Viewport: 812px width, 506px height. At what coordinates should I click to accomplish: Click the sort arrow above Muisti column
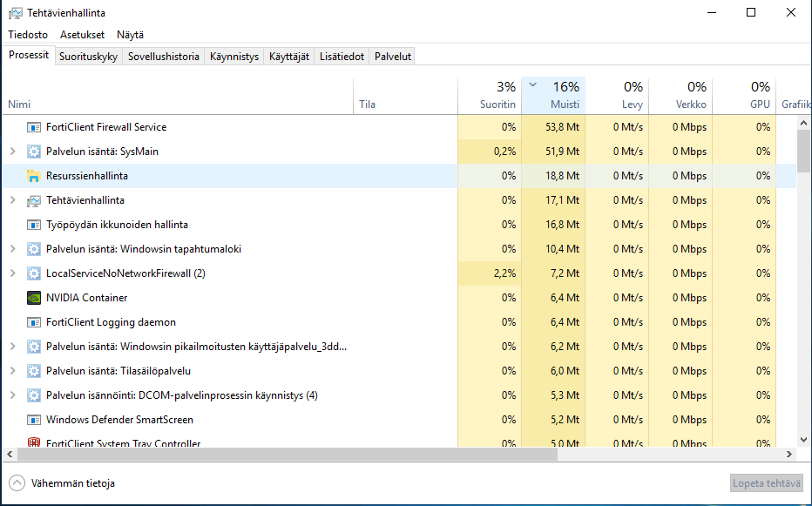coord(532,84)
